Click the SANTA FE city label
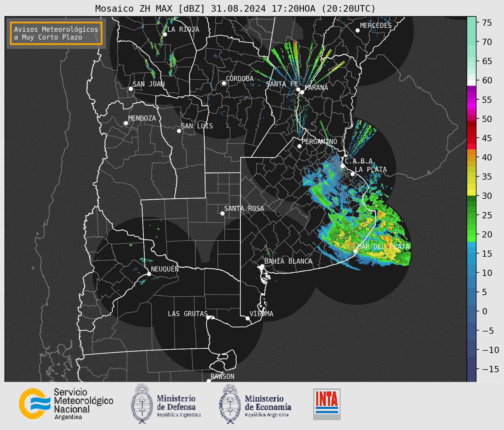The height and width of the screenshot is (430, 504). pyautogui.click(x=282, y=84)
